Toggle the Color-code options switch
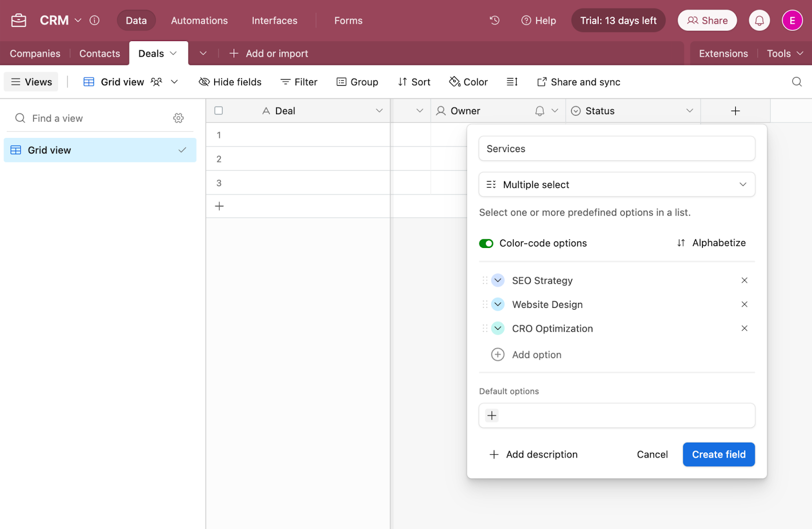This screenshot has height=529, width=812. (x=486, y=243)
